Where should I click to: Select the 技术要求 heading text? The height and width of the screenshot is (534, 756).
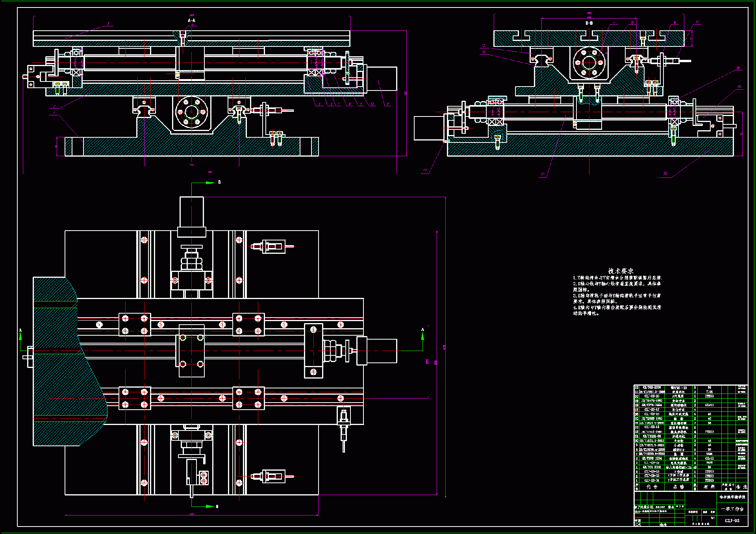tap(621, 271)
